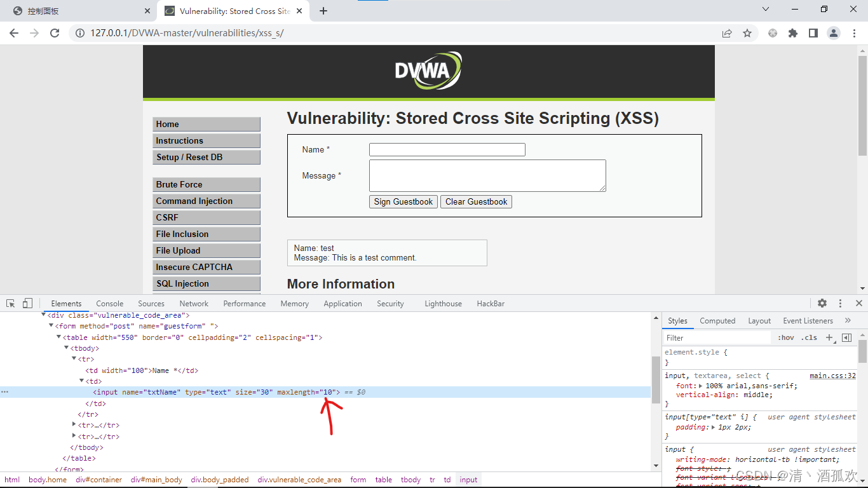Viewport: 868px width, 488px height.
Task: Close the DevTools panel
Action: [x=859, y=303]
